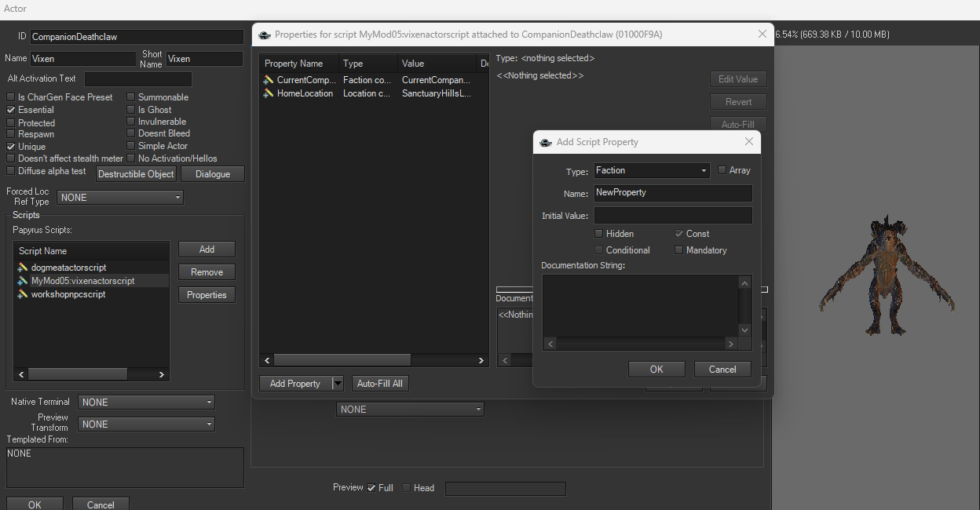Close the Add Script Property dialog
The width and height of the screenshot is (980, 510).
pos(748,142)
